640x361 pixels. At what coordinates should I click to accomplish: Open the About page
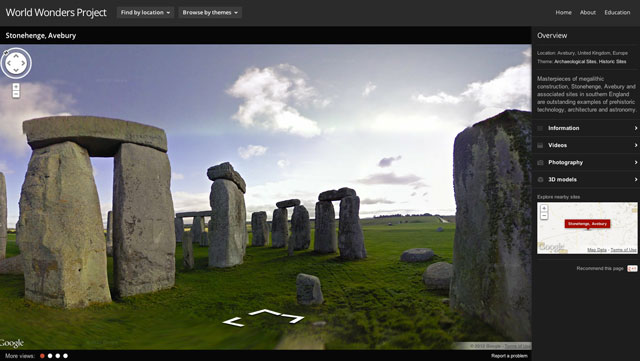tap(588, 13)
